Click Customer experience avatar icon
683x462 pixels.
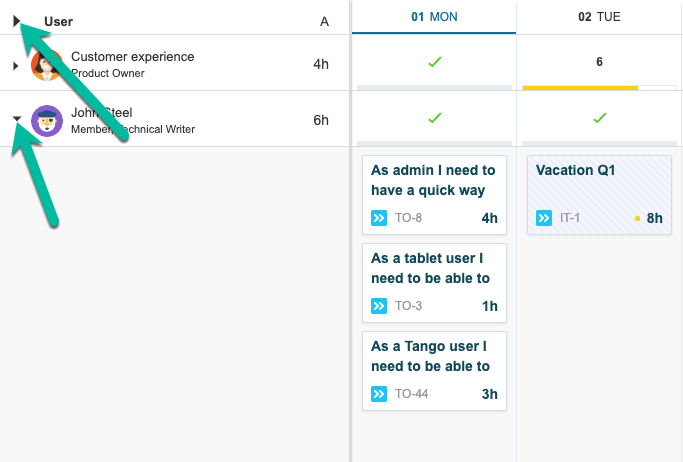tap(46, 65)
